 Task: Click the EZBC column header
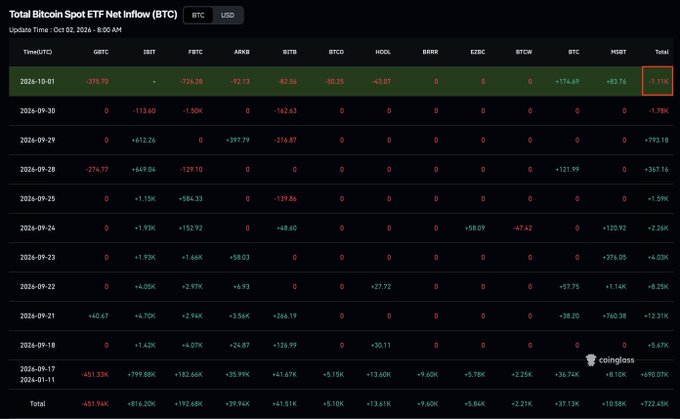477,52
